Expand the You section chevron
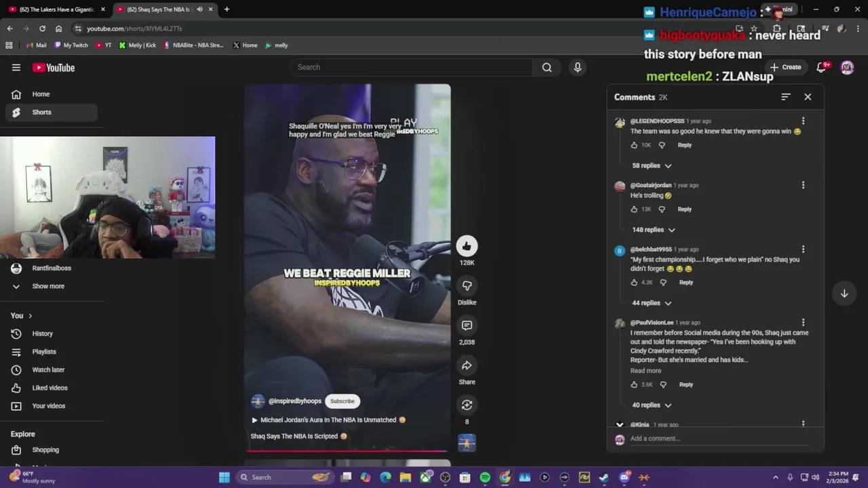Screen dimensions: 868x488 (30, 316)
